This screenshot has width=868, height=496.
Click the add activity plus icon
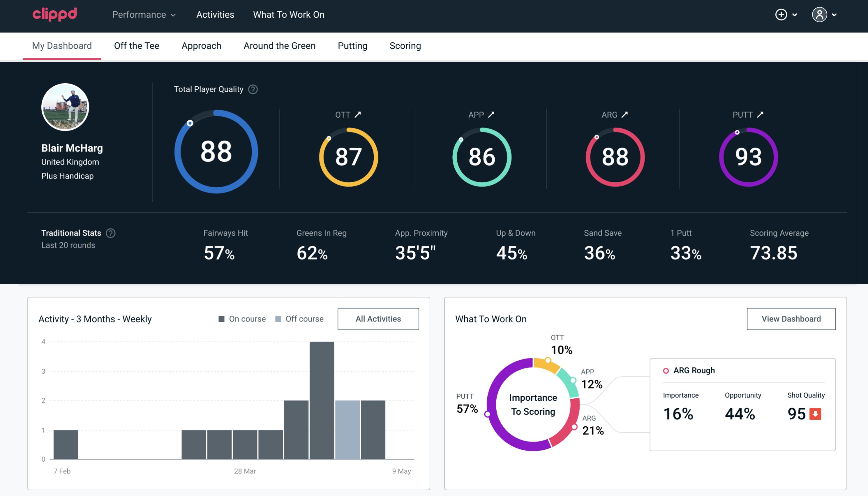[782, 14]
